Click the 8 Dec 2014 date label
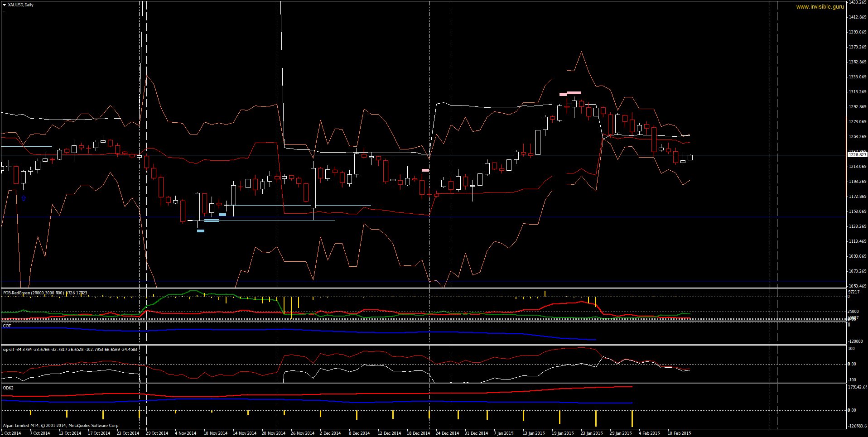868x437 pixels. [359, 433]
